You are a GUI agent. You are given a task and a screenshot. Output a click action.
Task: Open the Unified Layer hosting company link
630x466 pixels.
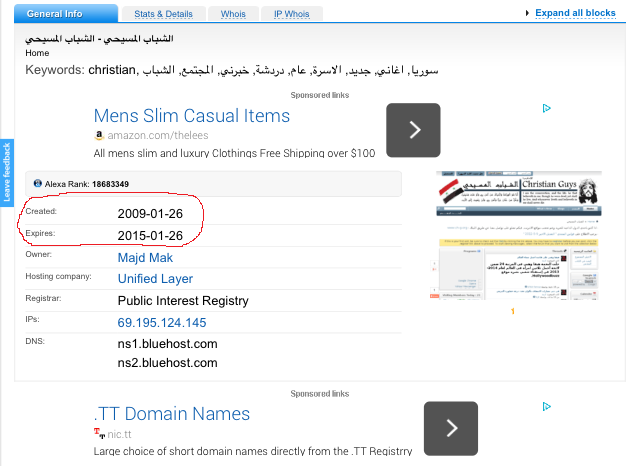pyautogui.click(x=155, y=279)
